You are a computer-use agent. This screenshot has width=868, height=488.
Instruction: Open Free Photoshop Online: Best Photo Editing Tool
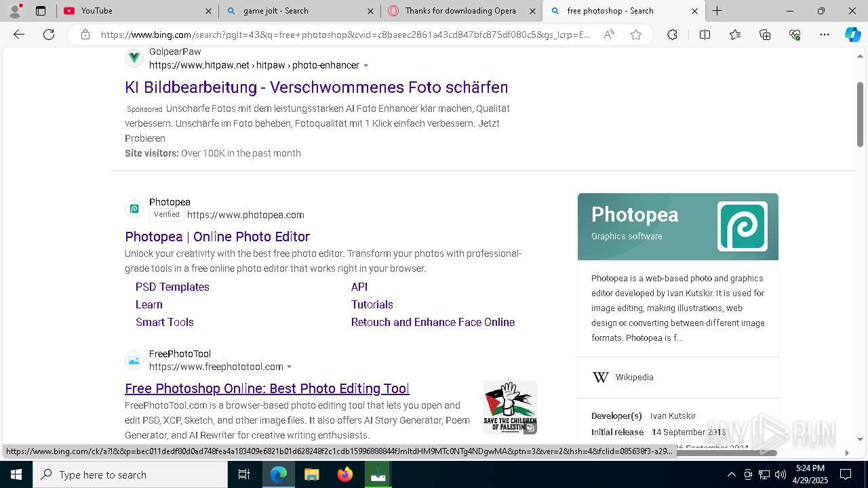tap(267, 388)
